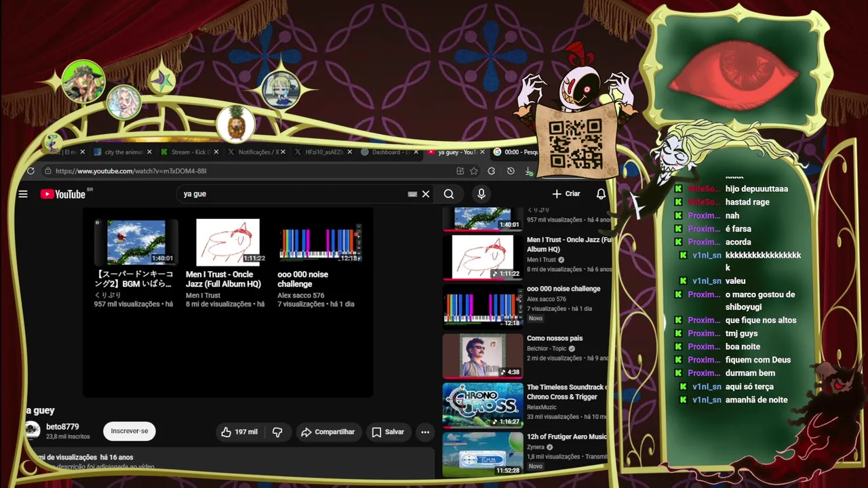Open the browser extensions puzzle icon
This screenshot has width=868, height=488.
[x=492, y=171]
